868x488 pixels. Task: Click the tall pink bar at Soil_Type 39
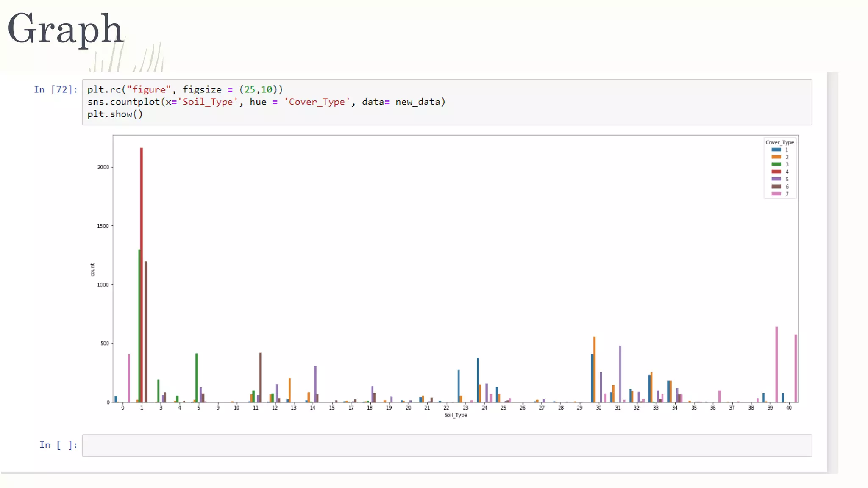point(776,364)
